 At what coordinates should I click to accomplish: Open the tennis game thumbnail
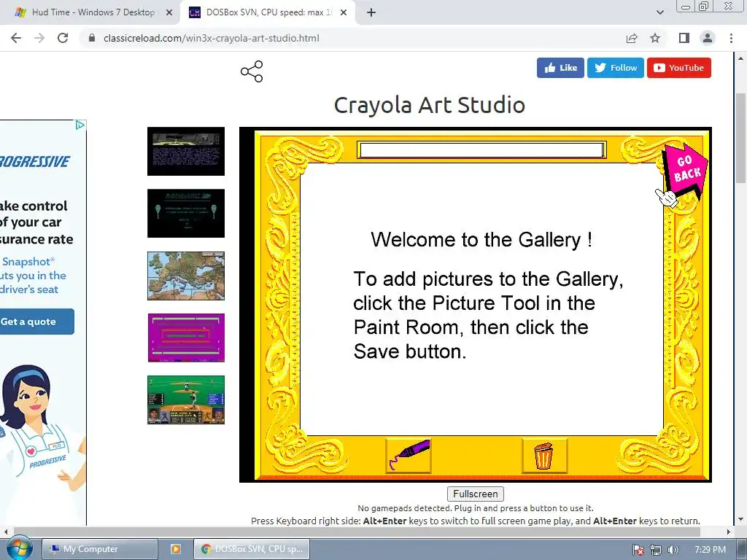click(x=186, y=213)
